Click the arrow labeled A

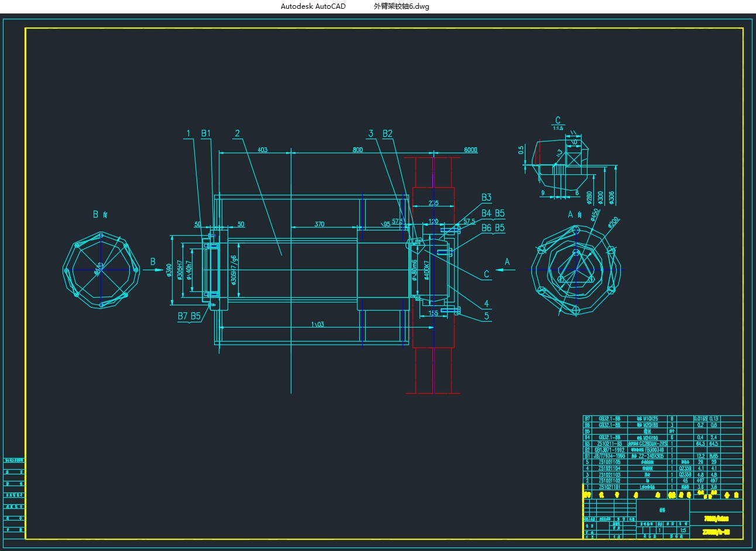coord(503,270)
